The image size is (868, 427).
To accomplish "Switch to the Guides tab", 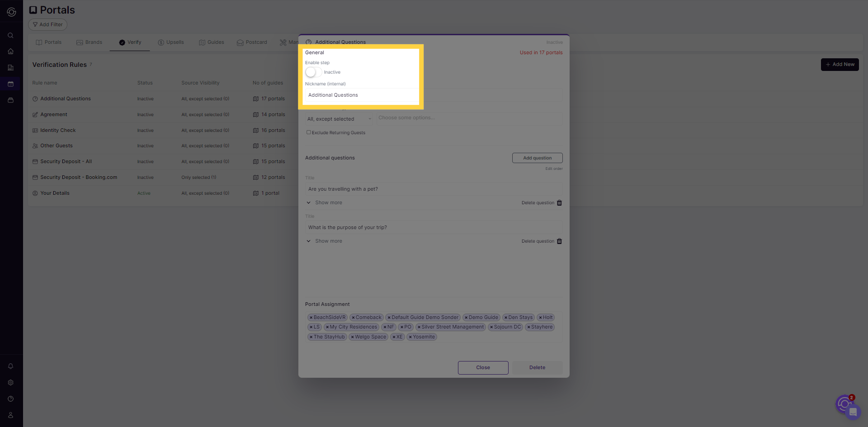I will (x=212, y=42).
